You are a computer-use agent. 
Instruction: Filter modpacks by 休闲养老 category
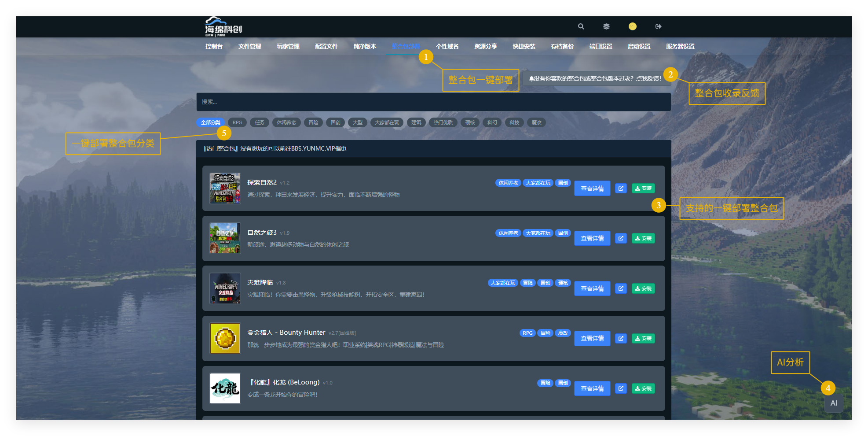286,122
